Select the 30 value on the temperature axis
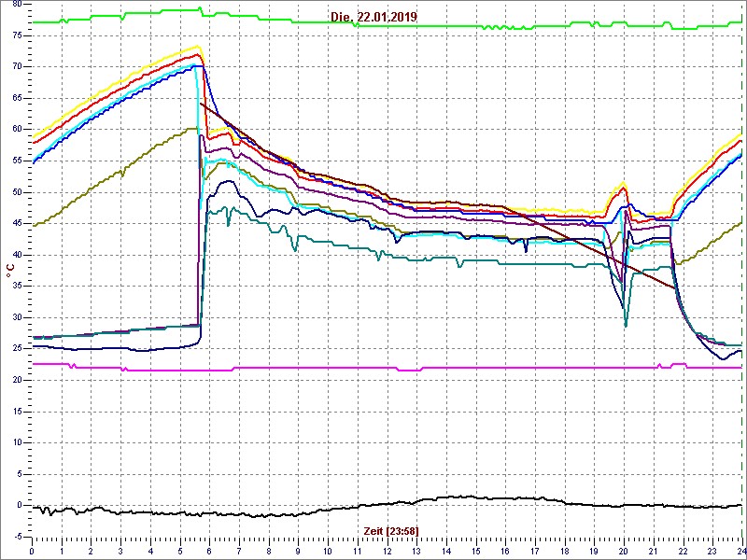747x560 pixels. 17,317
